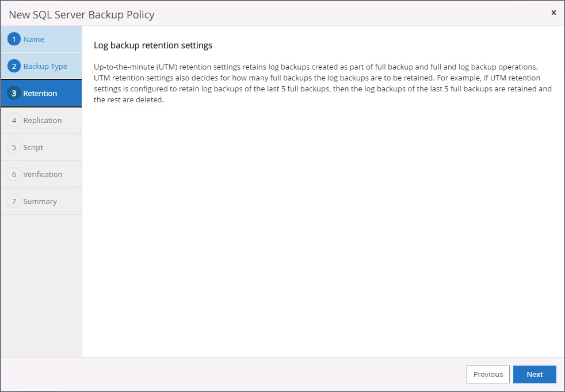Select the Summary step label

coord(40,202)
